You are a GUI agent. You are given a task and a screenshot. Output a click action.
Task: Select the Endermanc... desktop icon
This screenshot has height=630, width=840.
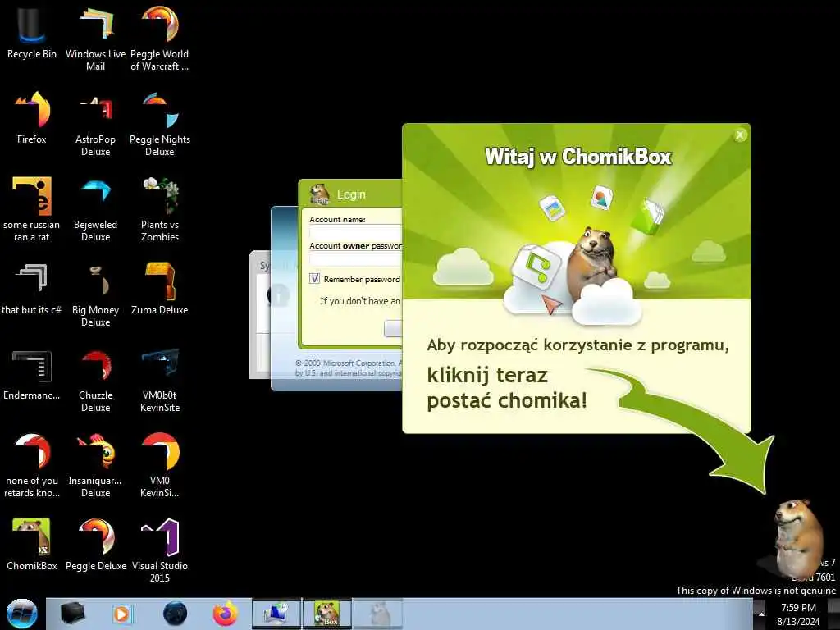[32, 374]
